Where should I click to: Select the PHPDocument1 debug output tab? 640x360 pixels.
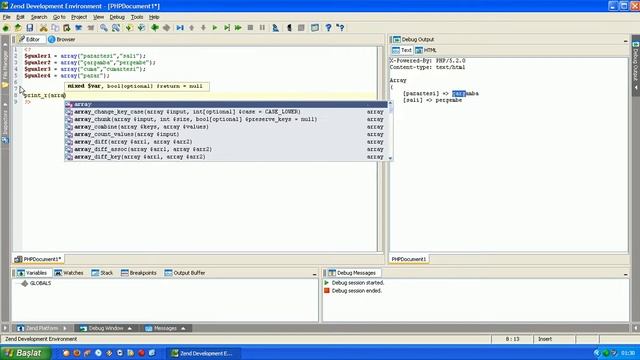[x=409, y=259]
